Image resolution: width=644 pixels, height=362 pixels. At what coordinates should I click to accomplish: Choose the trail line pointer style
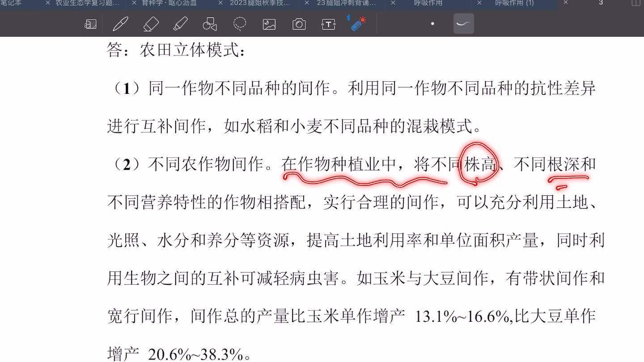(x=464, y=24)
